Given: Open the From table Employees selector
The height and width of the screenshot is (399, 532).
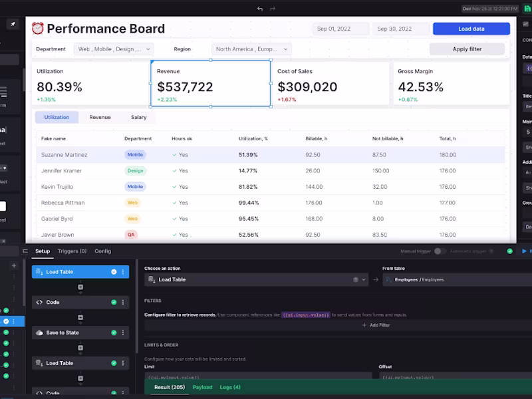Looking at the screenshot, I should 458,279.
